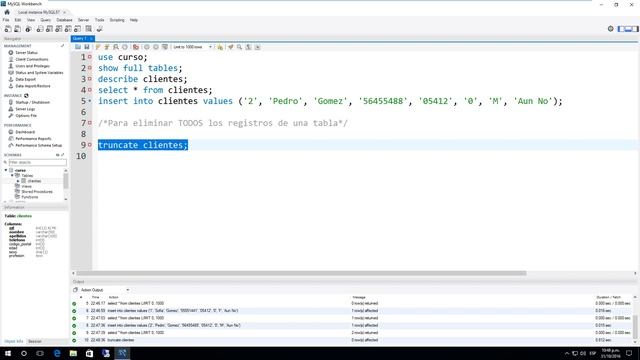Open Server Status in Management

point(27,53)
